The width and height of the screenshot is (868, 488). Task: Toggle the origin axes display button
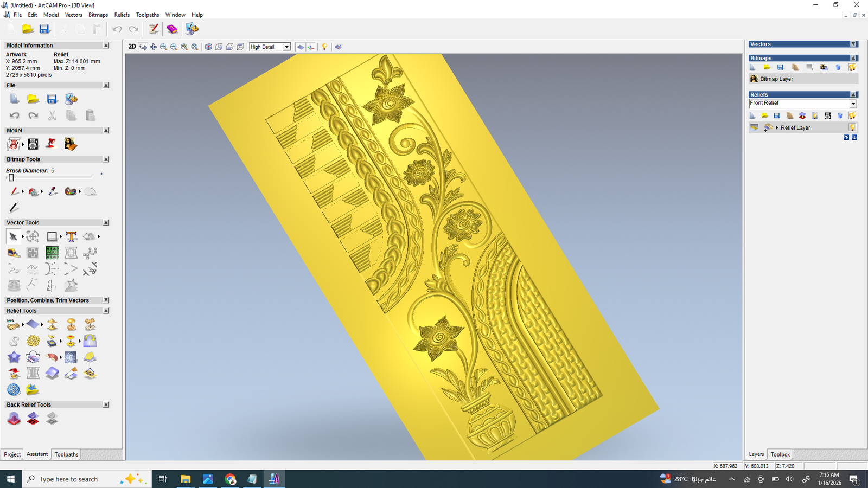[x=311, y=47]
